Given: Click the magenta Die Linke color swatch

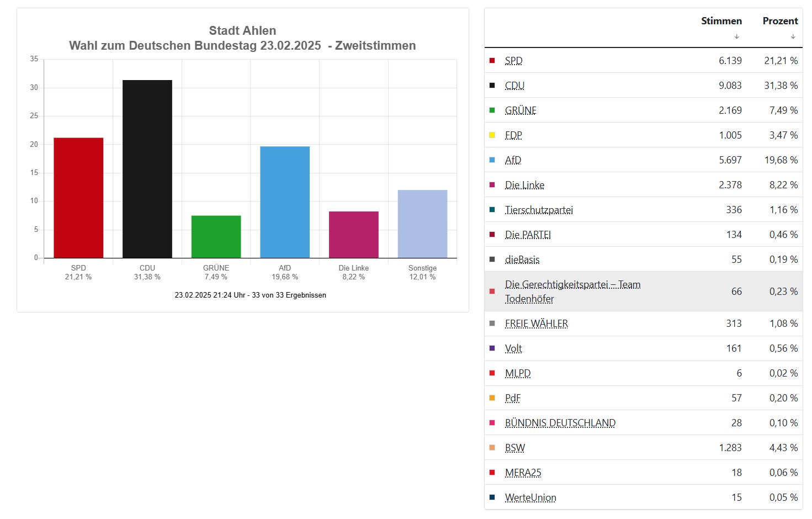Looking at the screenshot, I should [492, 184].
